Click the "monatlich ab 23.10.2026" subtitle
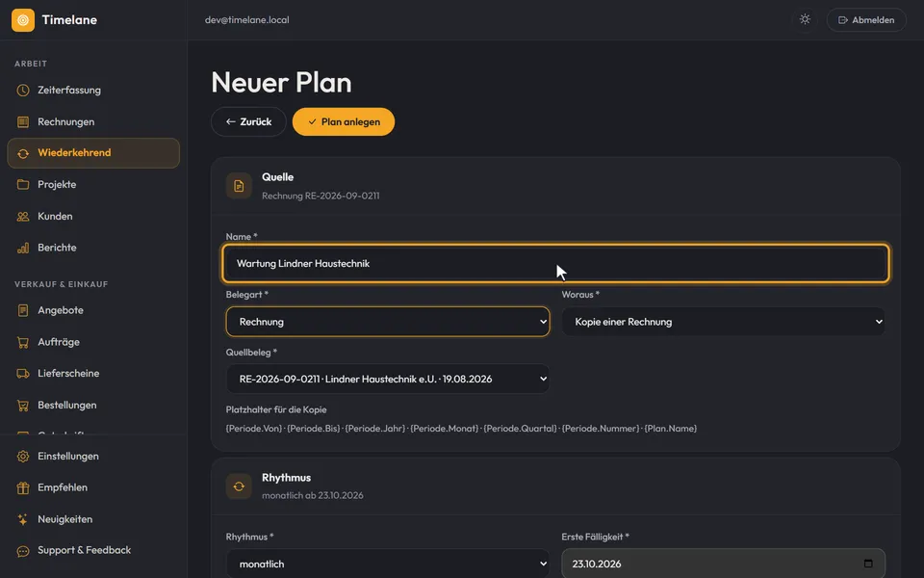Image resolution: width=924 pixels, height=578 pixels. tap(312, 495)
